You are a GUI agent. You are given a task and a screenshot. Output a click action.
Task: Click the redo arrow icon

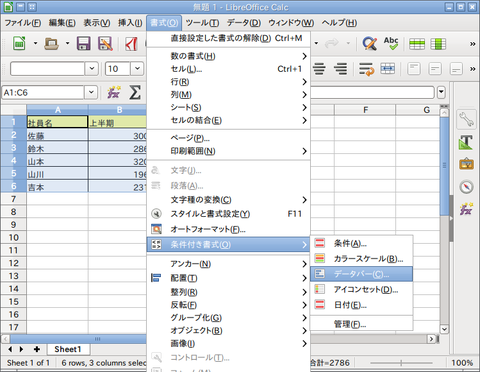(x=331, y=43)
